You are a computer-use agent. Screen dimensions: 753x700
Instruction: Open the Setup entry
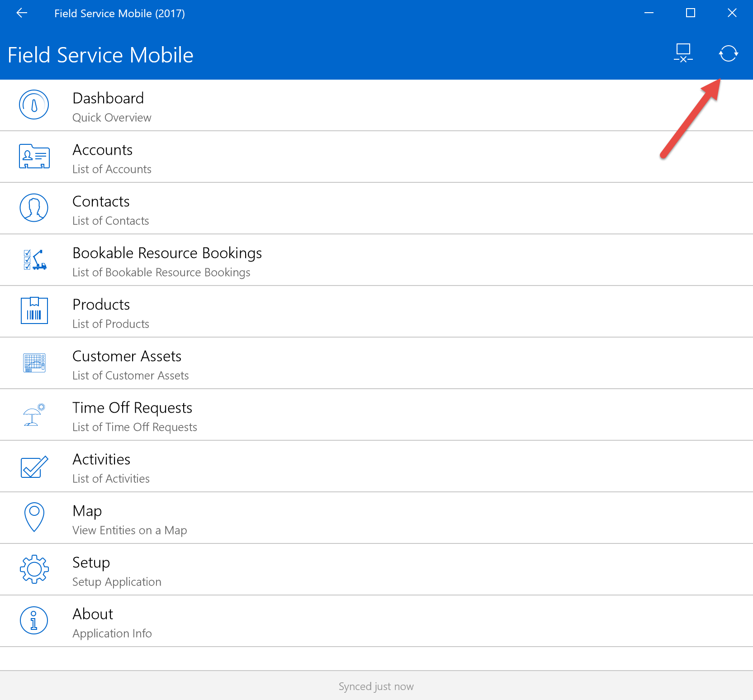[376, 570]
